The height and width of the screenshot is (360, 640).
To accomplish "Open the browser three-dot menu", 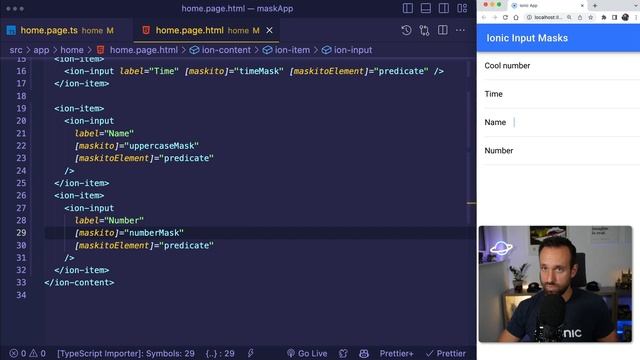I will click(636, 18).
